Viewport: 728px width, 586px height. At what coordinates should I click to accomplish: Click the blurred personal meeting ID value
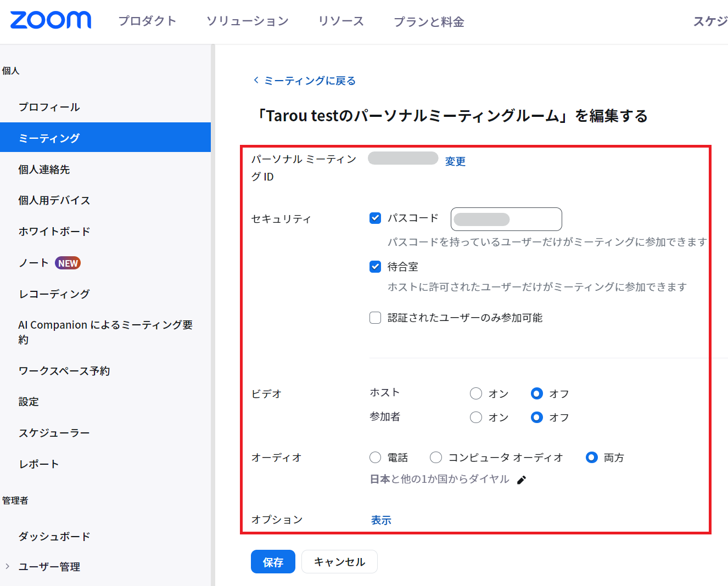click(x=403, y=159)
